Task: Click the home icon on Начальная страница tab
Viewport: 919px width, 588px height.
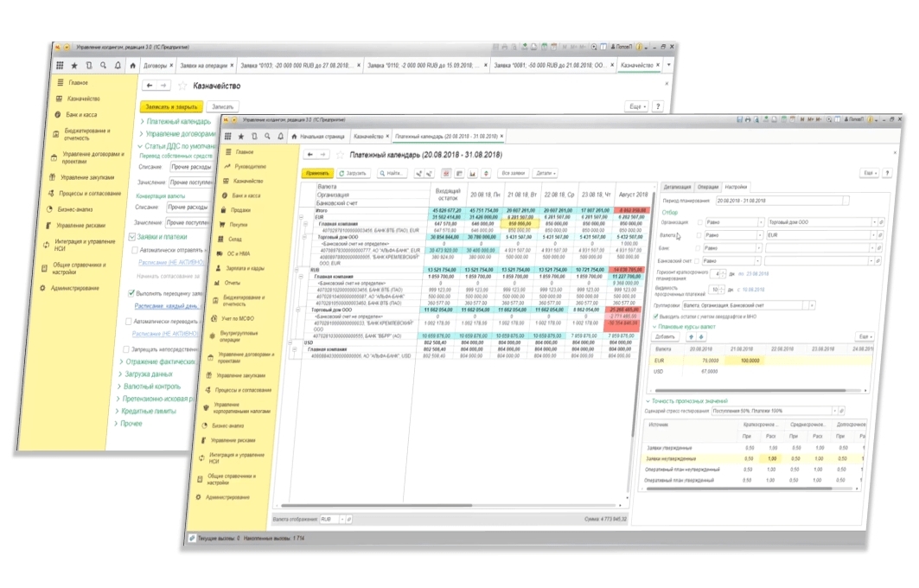Action: pyautogui.click(x=294, y=137)
